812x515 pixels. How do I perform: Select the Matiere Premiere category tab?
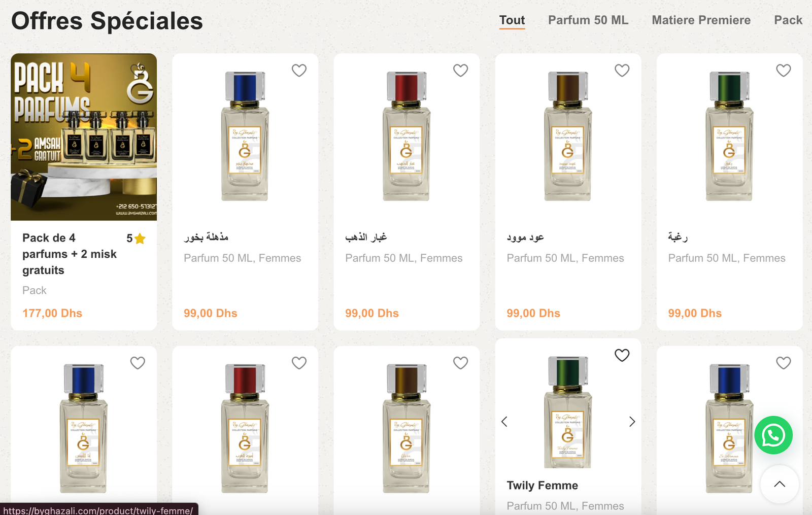tap(701, 20)
